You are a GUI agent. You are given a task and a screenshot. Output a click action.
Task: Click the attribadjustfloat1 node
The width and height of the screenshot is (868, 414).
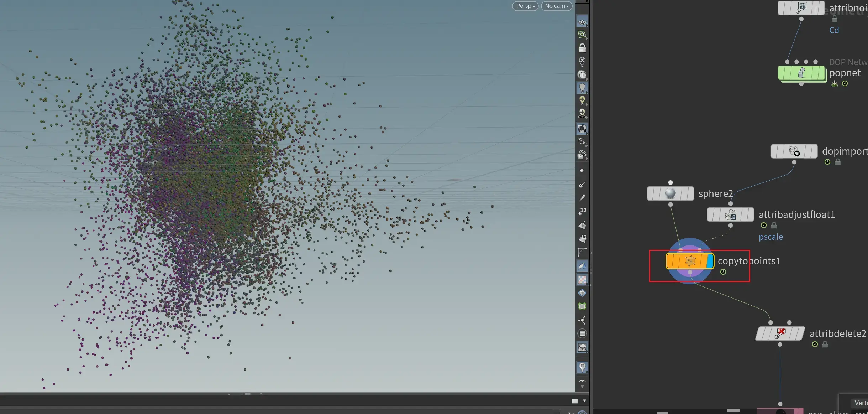730,214
